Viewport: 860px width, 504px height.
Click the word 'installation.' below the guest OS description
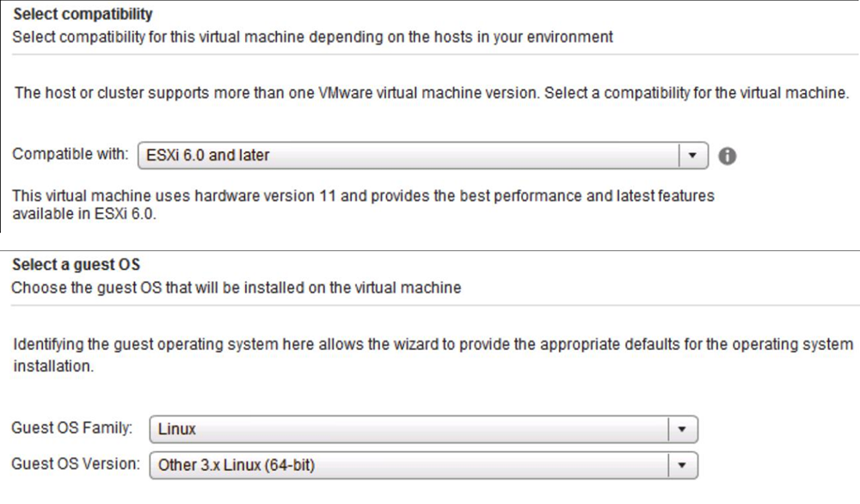coord(51,365)
